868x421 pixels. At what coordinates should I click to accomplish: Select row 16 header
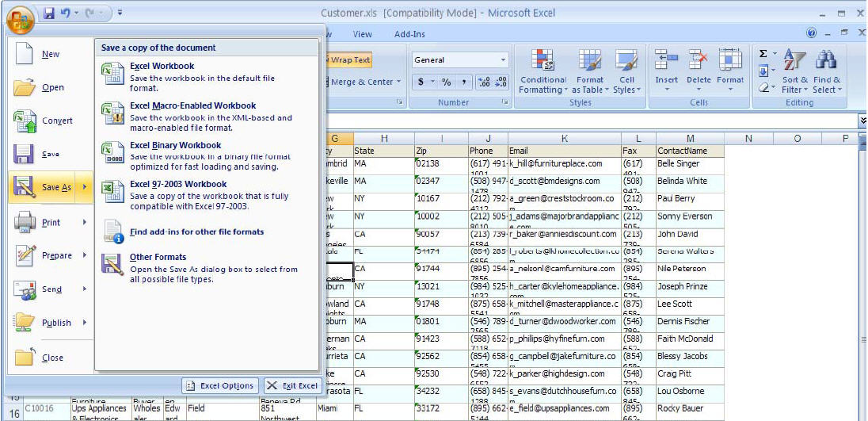(15, 412)
